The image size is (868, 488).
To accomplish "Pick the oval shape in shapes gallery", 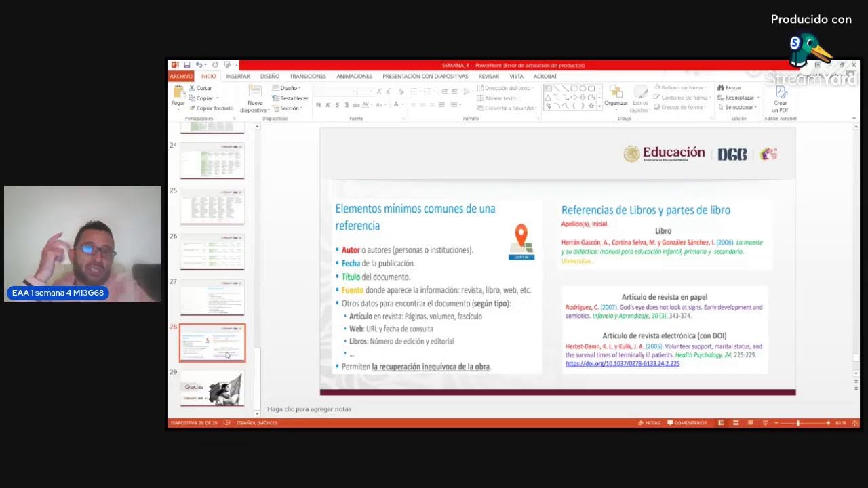I will 583,89.
